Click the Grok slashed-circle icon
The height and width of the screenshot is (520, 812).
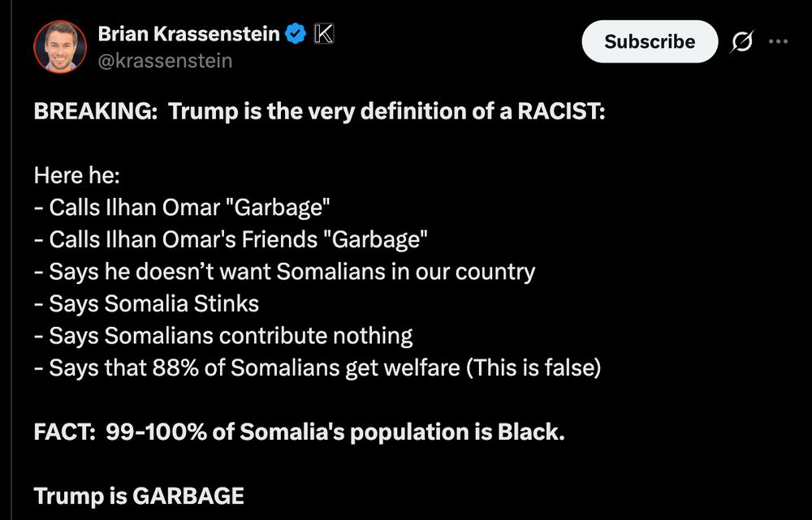point(741,42)
